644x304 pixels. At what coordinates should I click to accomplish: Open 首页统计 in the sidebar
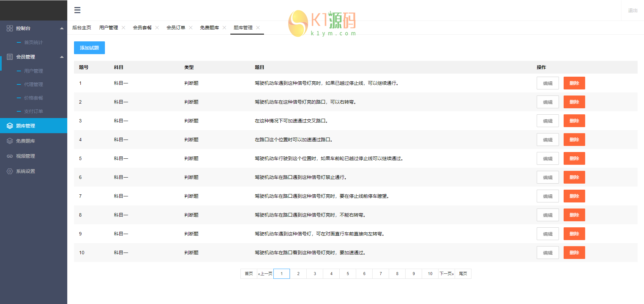33,42
